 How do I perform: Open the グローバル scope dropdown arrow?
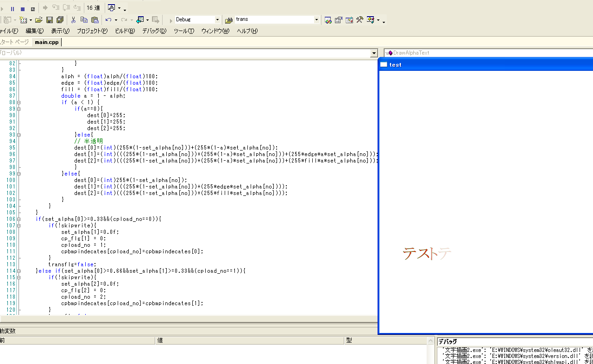pyautogui.click(x=374, y=53)
